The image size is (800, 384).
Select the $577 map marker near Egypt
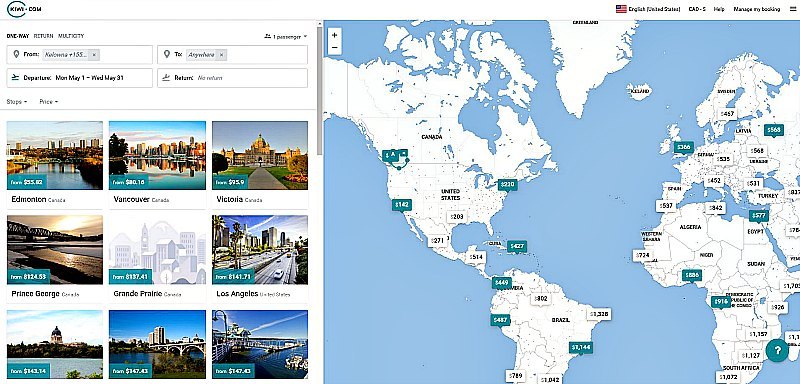[759, 216]
